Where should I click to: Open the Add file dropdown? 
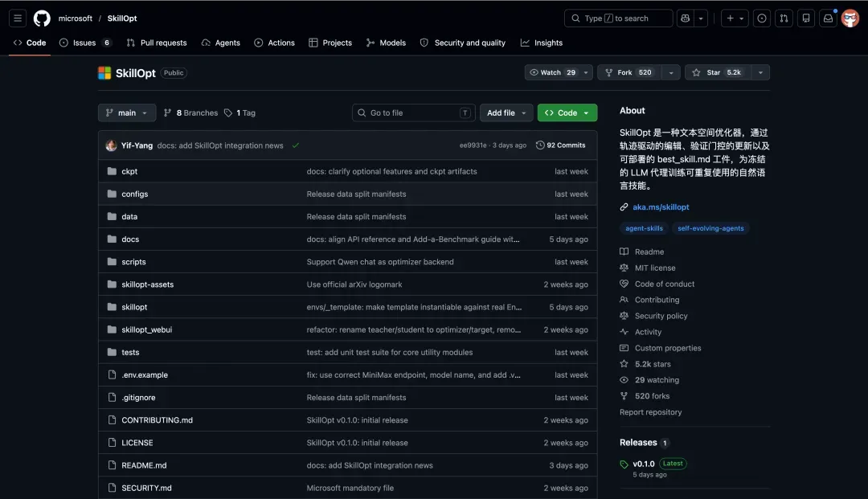click(506, 112)
